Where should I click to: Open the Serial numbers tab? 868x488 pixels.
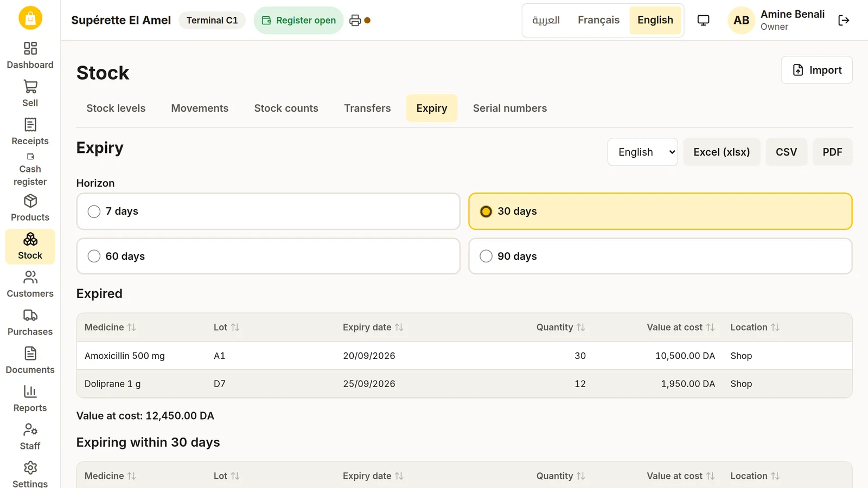pyautogui.click(x=510, y=108)
